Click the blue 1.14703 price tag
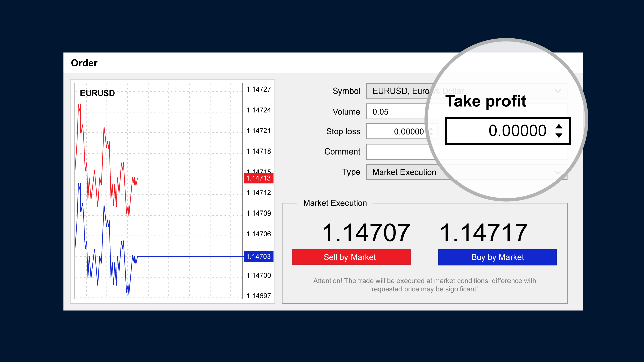Image resolution: width=644 pixels, height=362 pixels. (258, 257)
